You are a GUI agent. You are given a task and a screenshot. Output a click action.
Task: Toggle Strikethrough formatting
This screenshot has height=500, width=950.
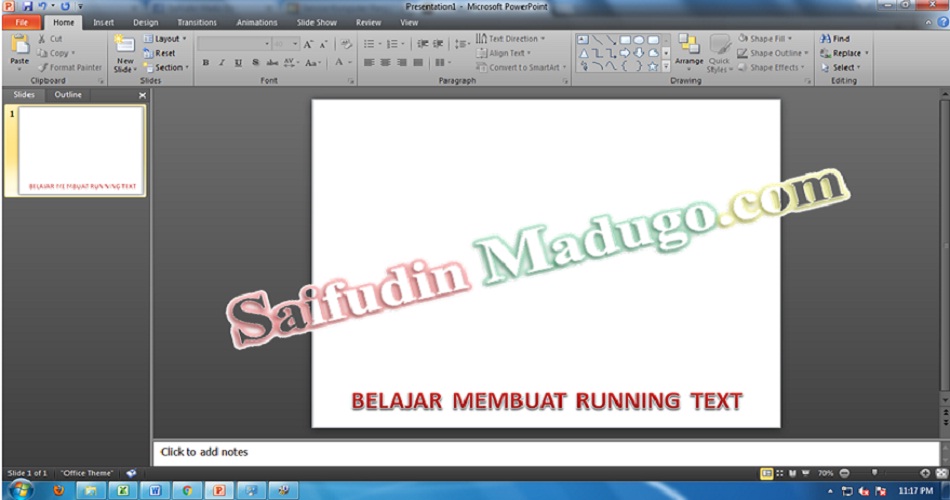(272, 62)
